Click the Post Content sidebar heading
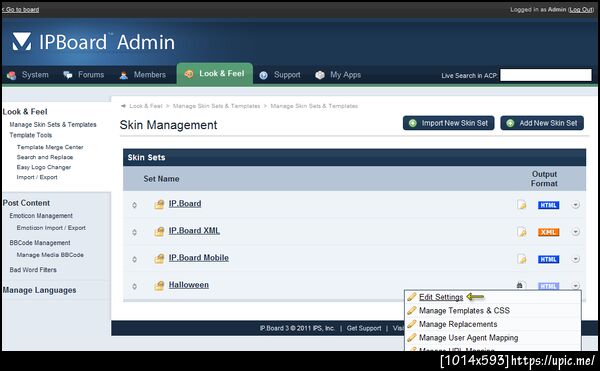Image resolution: width=600 pixels, height=371 pixels. pos(26,203)
